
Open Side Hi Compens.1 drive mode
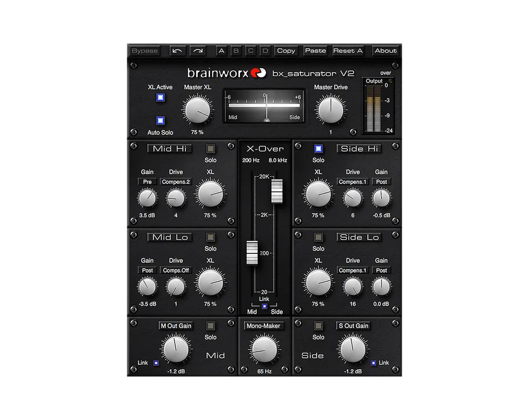(x=353, y=182)
